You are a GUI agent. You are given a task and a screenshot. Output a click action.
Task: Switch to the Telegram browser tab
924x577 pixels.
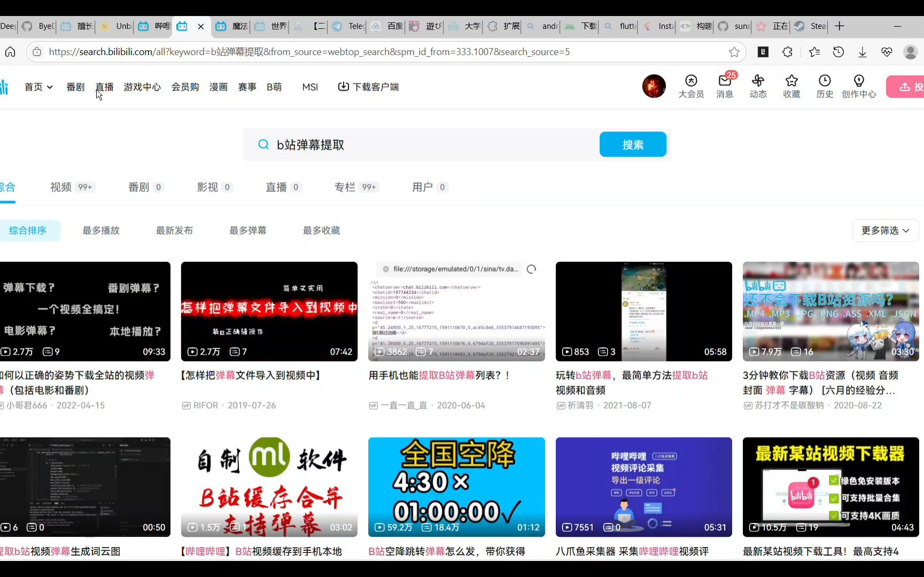[x=349, y=26]
